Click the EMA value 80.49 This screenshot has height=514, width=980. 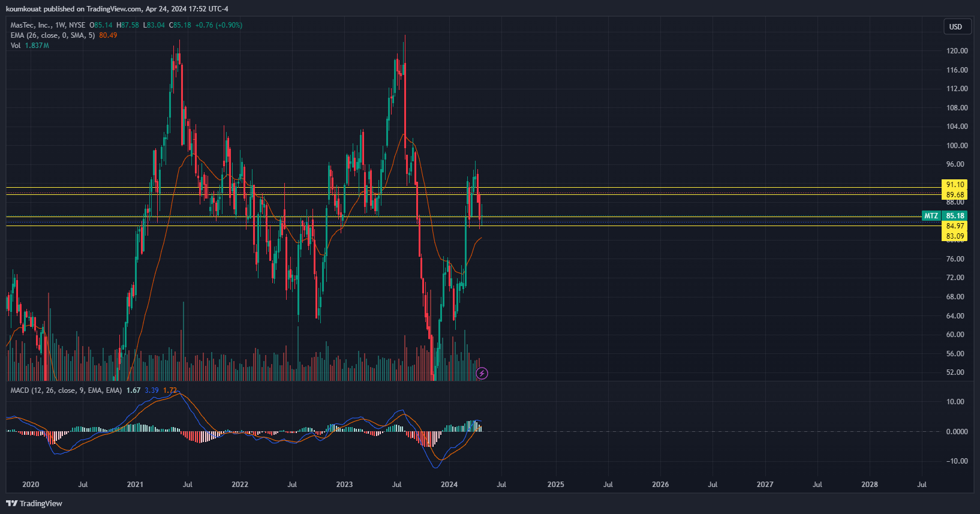click(x=108, y=35)
